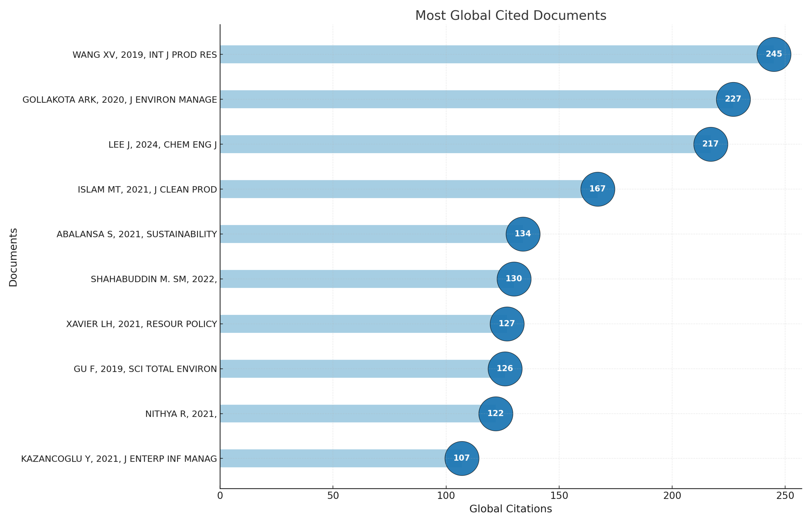
Task: Click the Most Global Cited Documents title
Action: point(510,16)
